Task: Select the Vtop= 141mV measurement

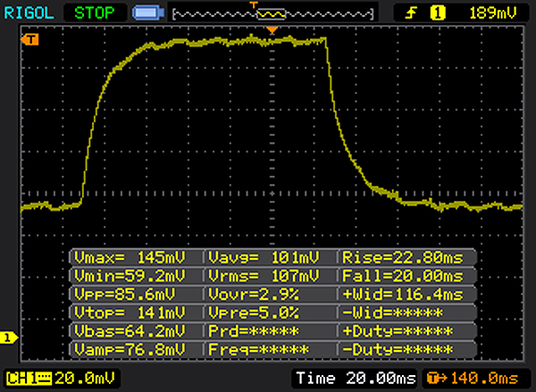Action: click(x=136, y=313)
